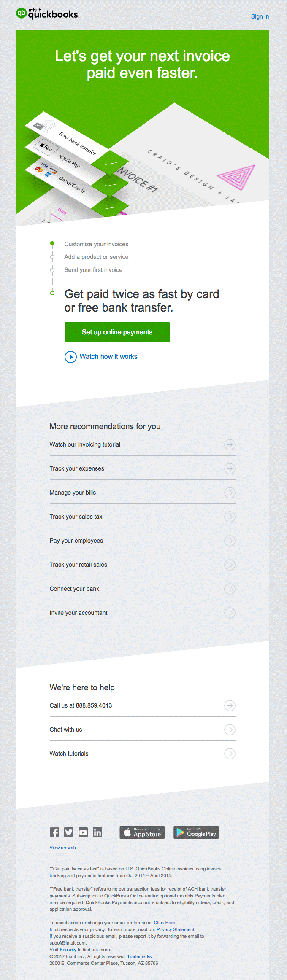Play the Watch how it works video icon
287x980 pixels.
[70, 357]
